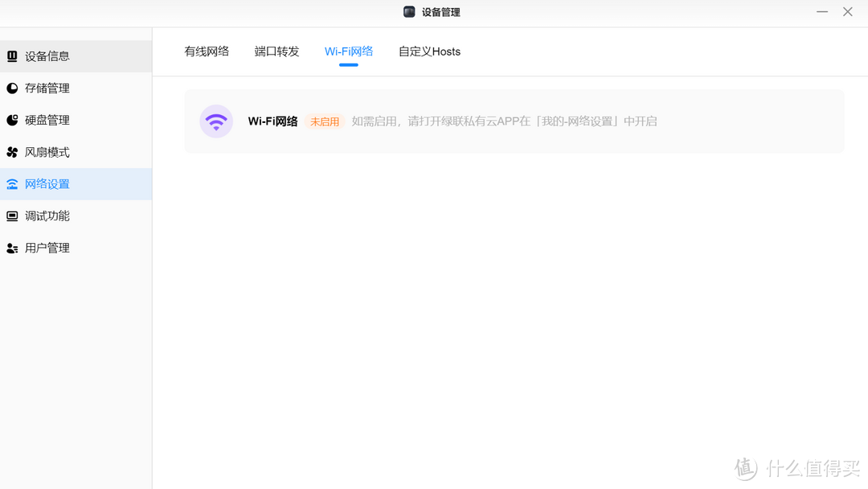Click the 未启用 status badge
The height and width of the screenshot is (489, 868).
(325, 121)
